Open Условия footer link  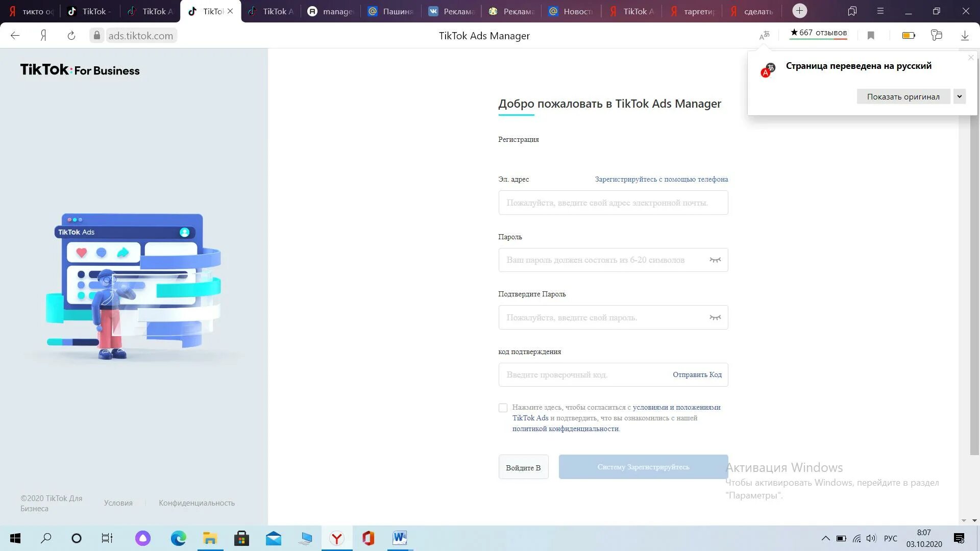coord(118,503)
